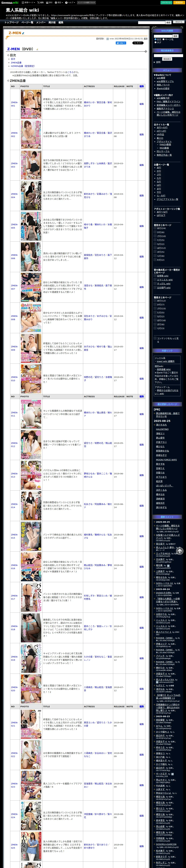The width and height of the screenshot is (186, 868).
Task: Click 編集 in the navigation bar
Action: tap(61, 22)
